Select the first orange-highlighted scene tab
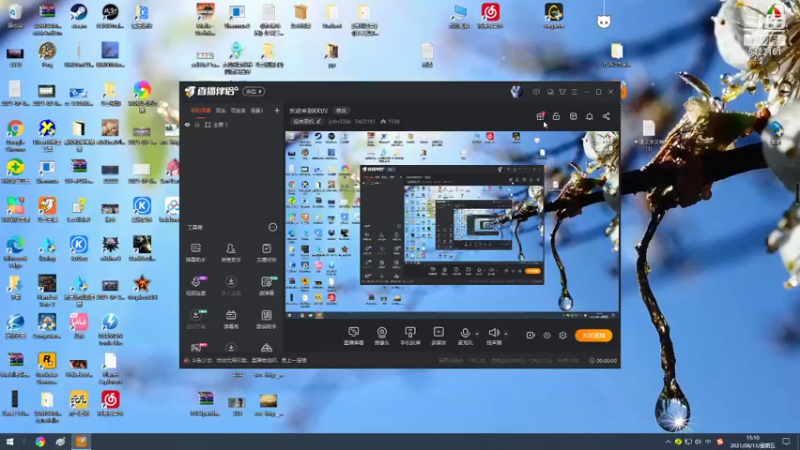 pos(201,110)
